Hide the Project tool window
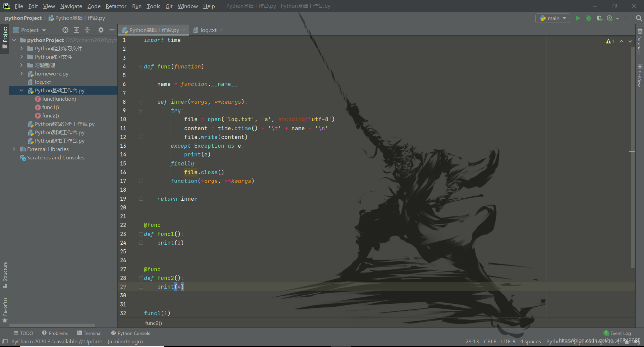 (112, 30)
